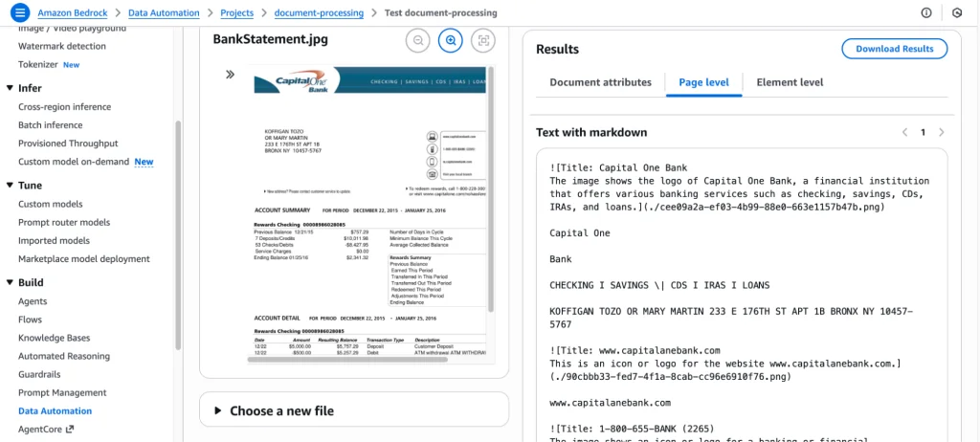Screen dimensions: 980x442
Task: Open AgentCore external link icon
Action: click(69, 430)
